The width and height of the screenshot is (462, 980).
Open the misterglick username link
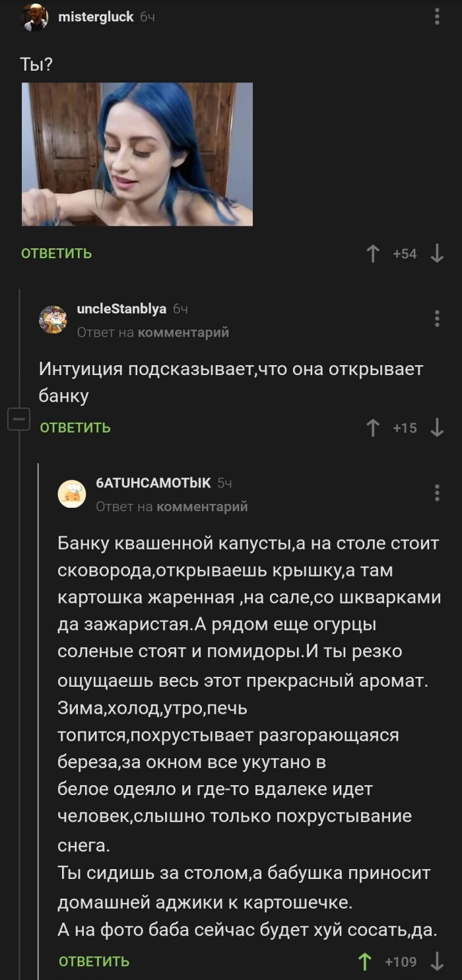click(96, 17)
